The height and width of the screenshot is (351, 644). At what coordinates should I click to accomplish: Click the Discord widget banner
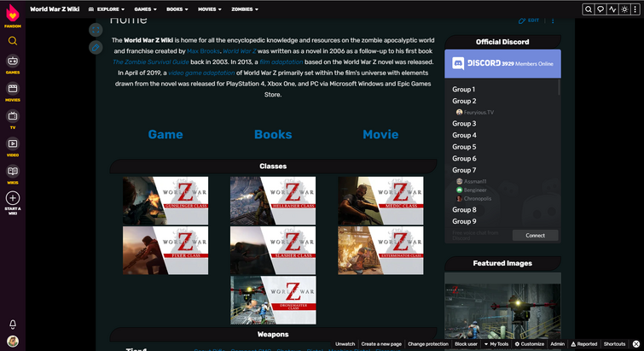click(x=502, y=64)
